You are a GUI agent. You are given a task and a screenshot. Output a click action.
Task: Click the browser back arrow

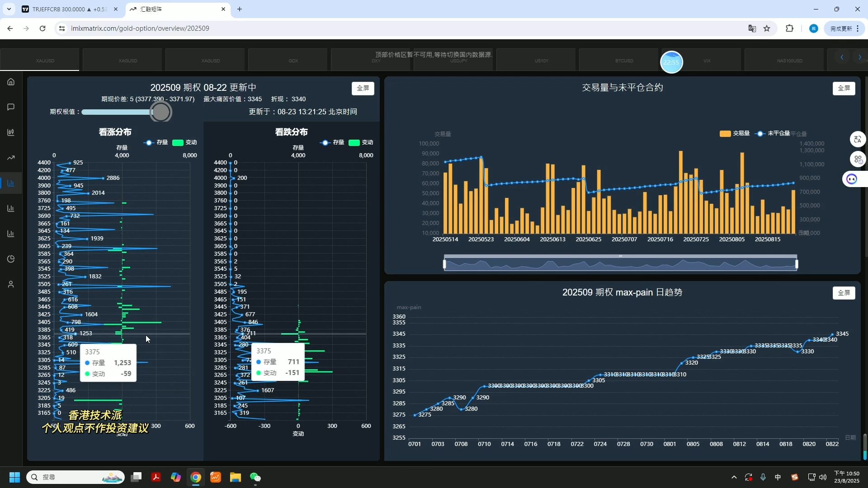coord(10,28)
